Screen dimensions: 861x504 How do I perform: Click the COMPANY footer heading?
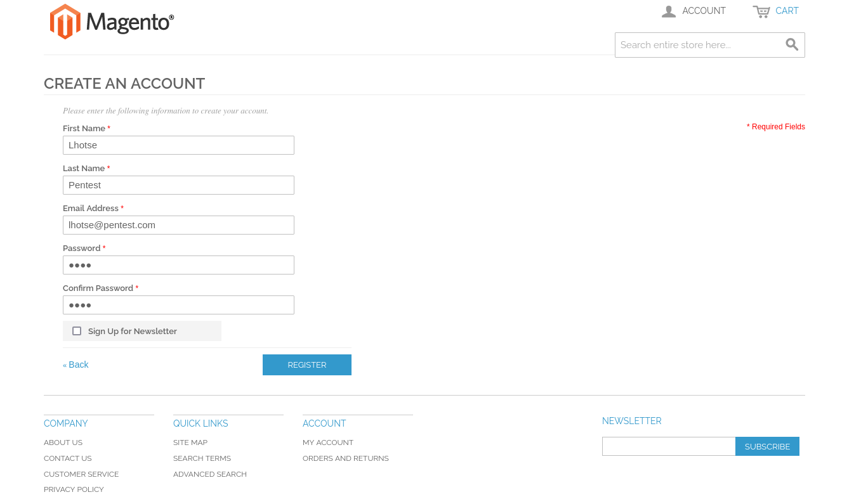pos(66,423)
